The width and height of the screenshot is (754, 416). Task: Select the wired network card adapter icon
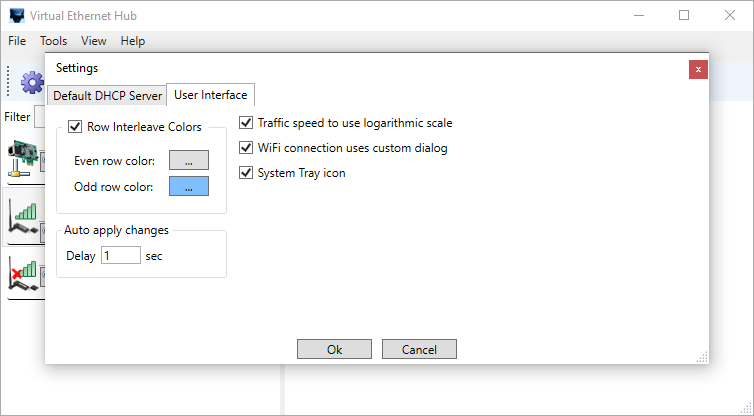click(x=24, y=158)
